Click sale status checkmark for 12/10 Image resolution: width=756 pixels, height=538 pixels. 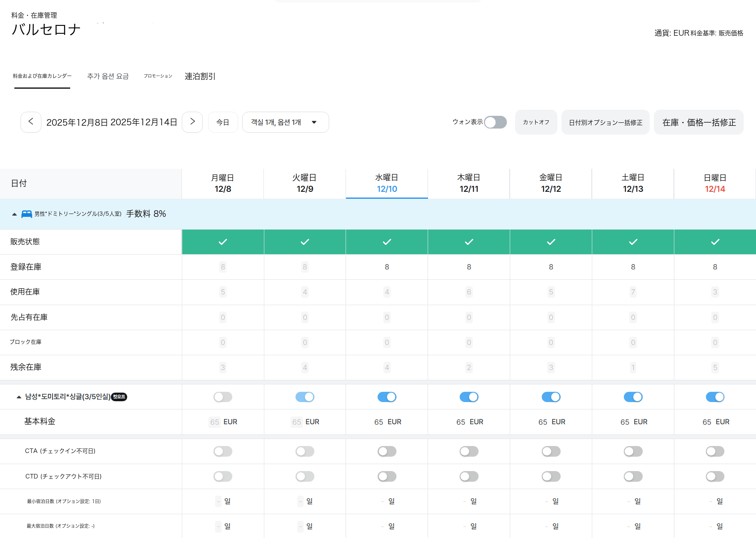pos(387,242)
